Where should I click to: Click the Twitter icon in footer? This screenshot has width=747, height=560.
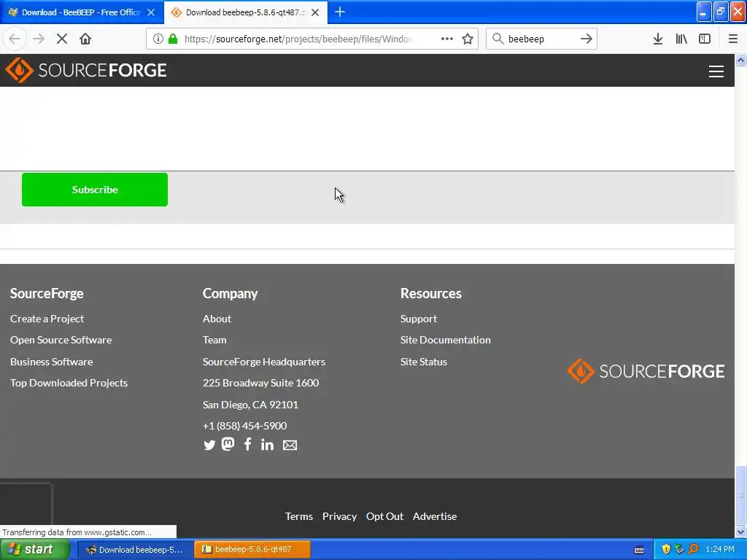[209, 445]
